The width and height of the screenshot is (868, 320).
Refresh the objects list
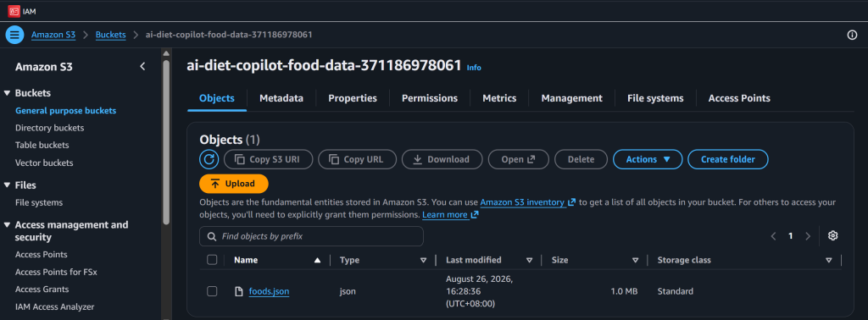pyautogui.click(x=209, y=160)
